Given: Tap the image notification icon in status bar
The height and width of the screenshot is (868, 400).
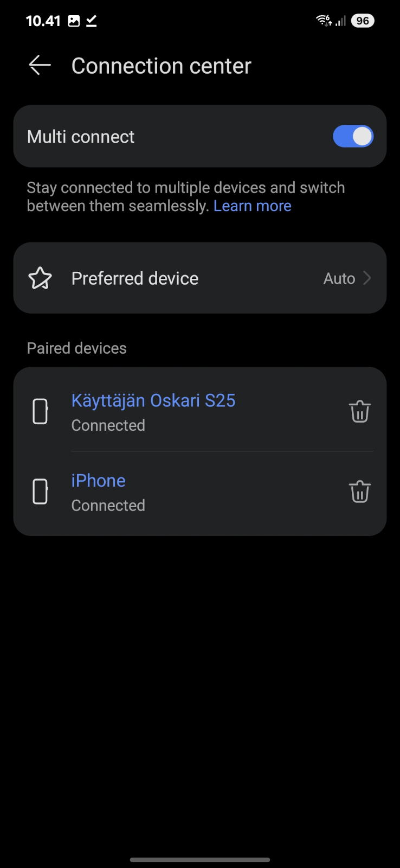Looking at the screenshot, I should click(x=74, y=21).
